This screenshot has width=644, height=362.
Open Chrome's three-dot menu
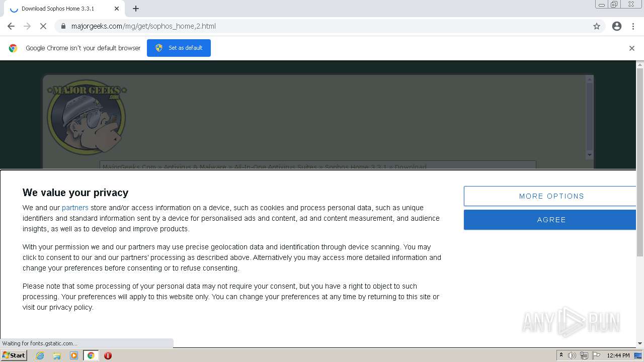coord(633,26)
